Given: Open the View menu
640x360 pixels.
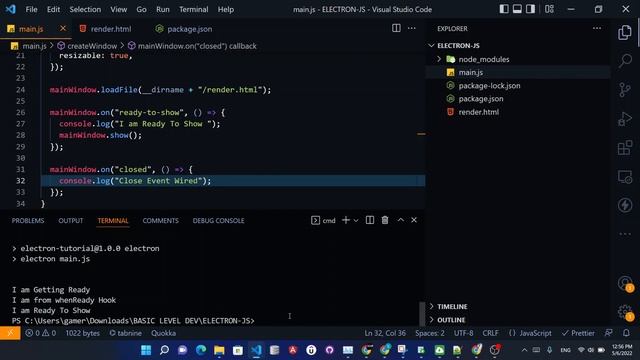Looking at the screenshot, I should click(118, 9).
